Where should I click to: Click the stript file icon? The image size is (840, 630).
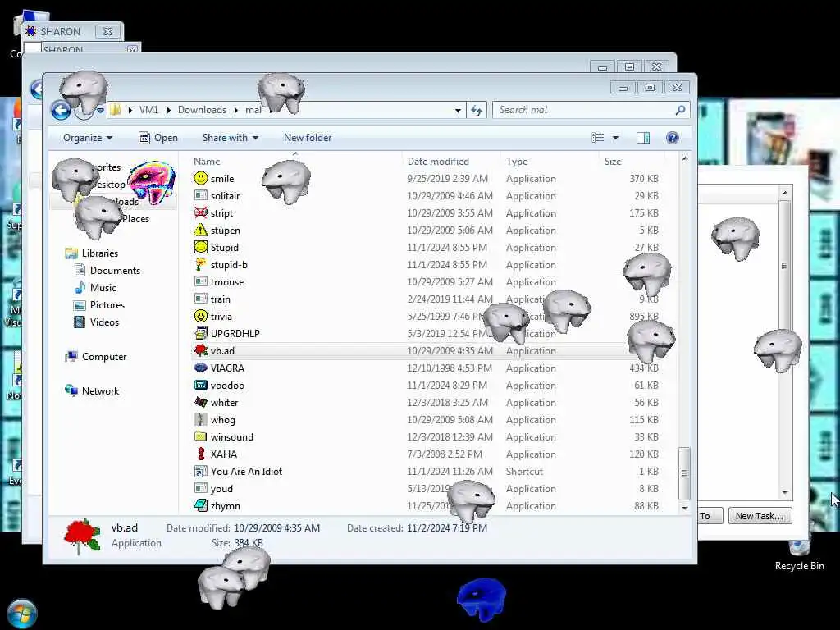click(201, 212)
